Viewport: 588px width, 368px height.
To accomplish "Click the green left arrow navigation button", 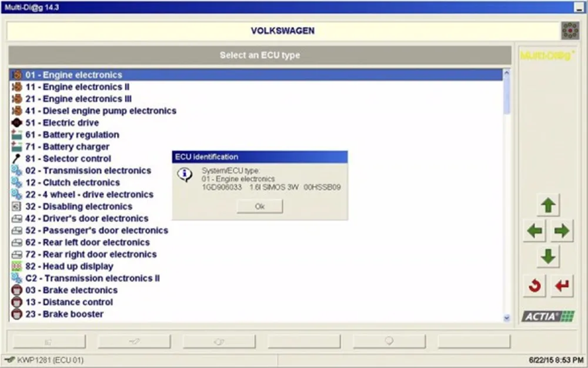I will coord(534,231).
